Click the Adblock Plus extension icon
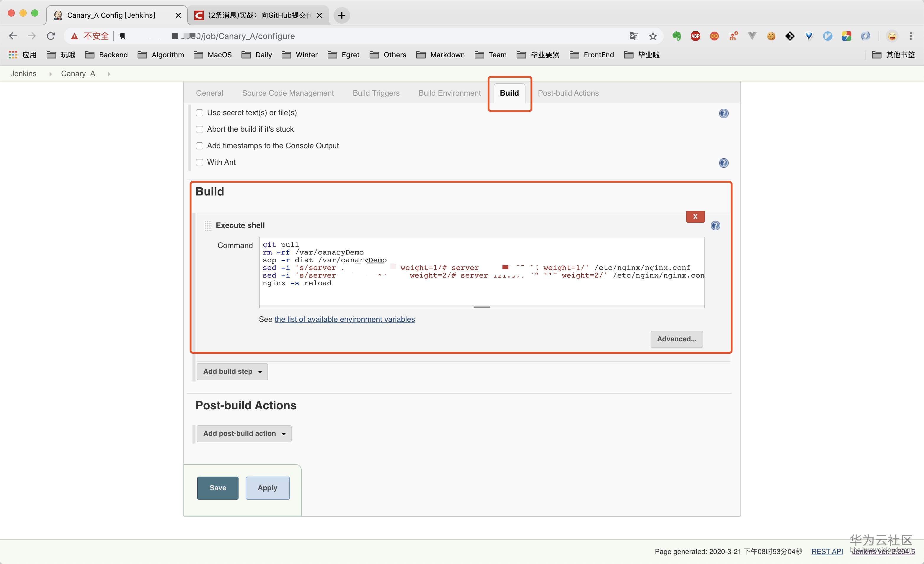 (695, 36)
